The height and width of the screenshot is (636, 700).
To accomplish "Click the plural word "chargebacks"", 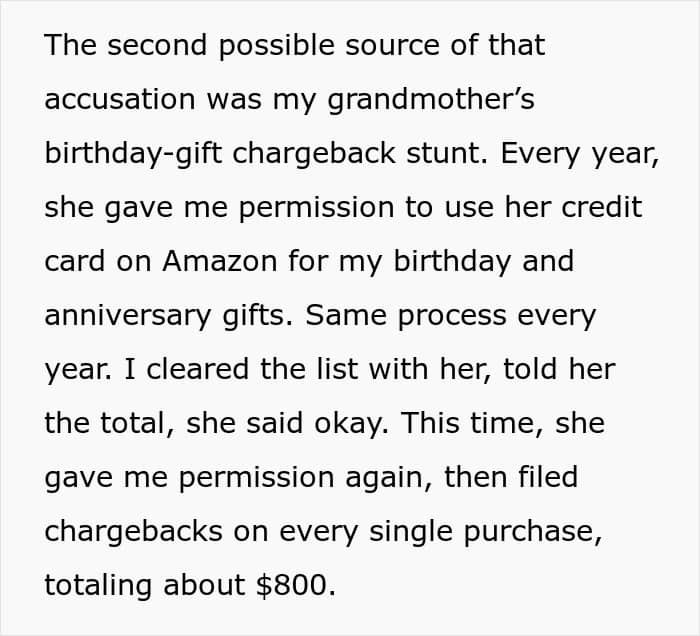I will coord(139,531).
